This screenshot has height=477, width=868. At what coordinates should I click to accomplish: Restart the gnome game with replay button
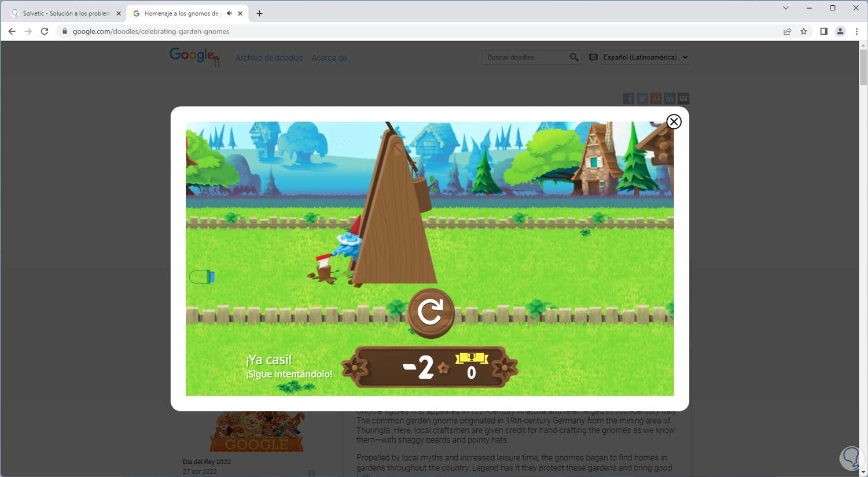(x=431, y=313)
